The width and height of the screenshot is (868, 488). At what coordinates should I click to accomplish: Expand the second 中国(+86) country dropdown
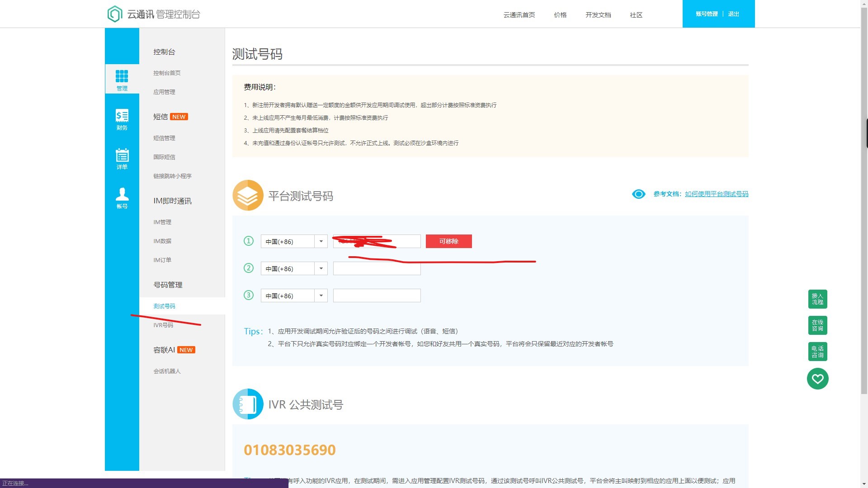coord(321,268)
